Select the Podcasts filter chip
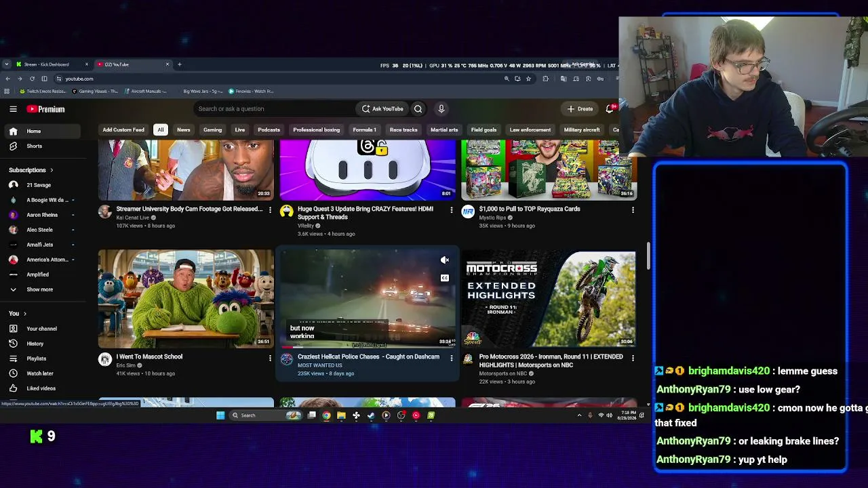 [x=269, y=129]
